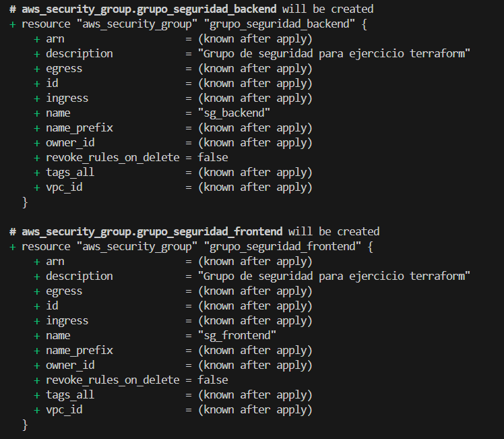This screenshot has height=439, width=504.
Task: Click revoke_rules_on_delete in the frontend block
Action: click(113, 380)
